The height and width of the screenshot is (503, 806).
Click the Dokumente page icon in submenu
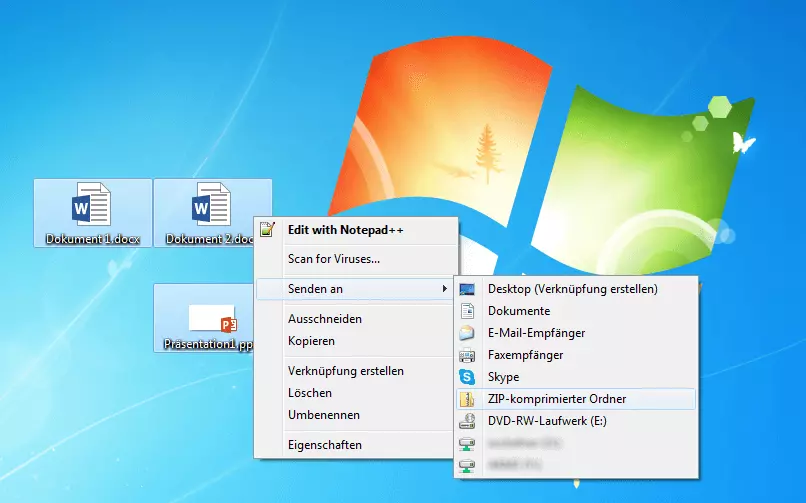467,311
